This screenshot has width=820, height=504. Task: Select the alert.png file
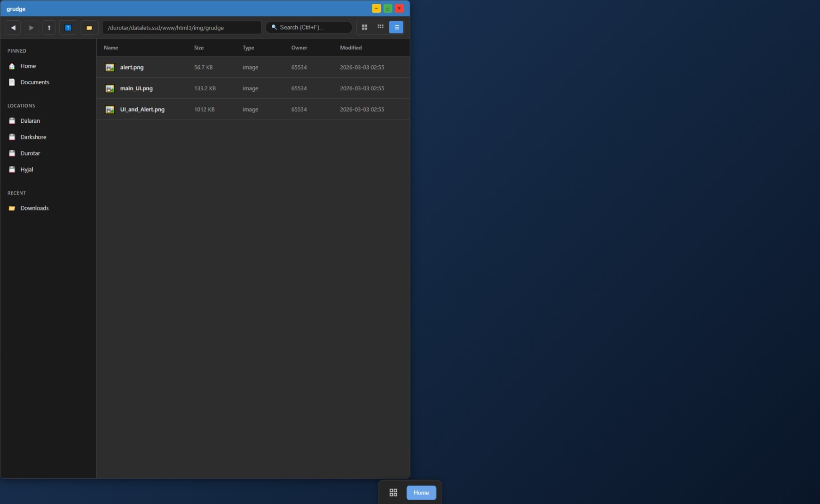point(132,67)
